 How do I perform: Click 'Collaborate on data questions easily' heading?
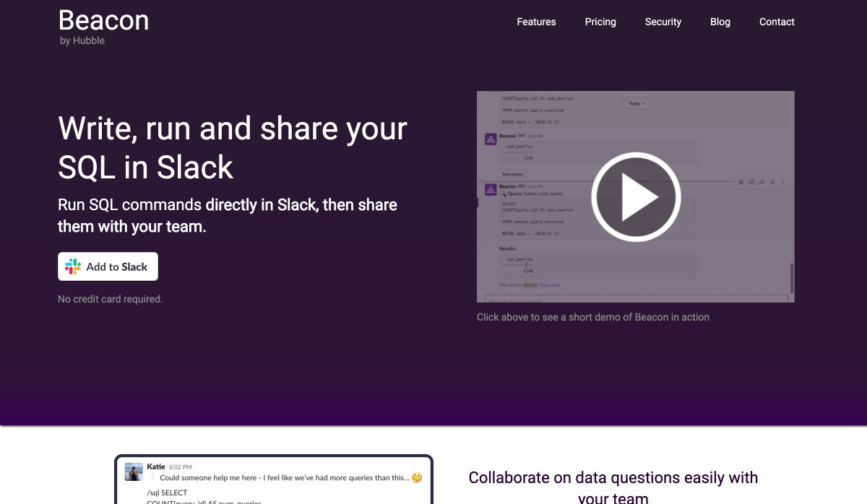click(613, 487)
